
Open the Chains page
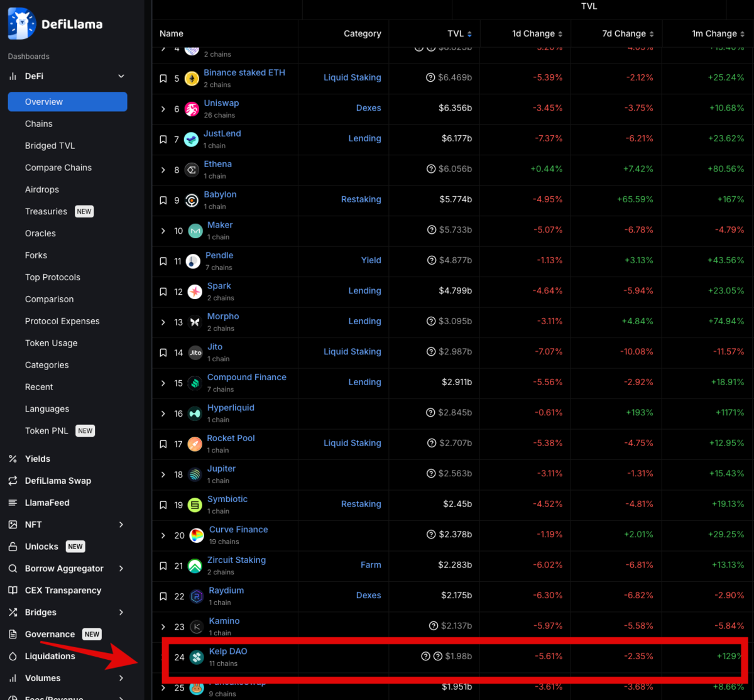click(x=39, y=124)
